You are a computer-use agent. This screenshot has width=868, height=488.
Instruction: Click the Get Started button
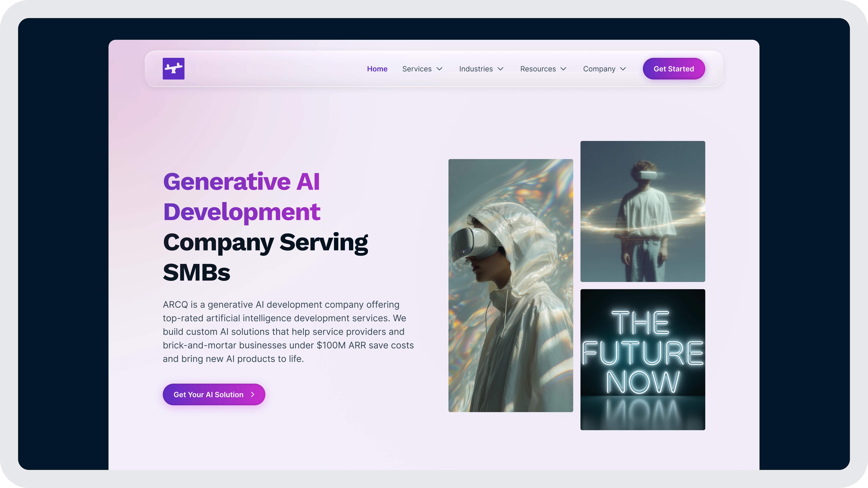(x=674, y=69)
